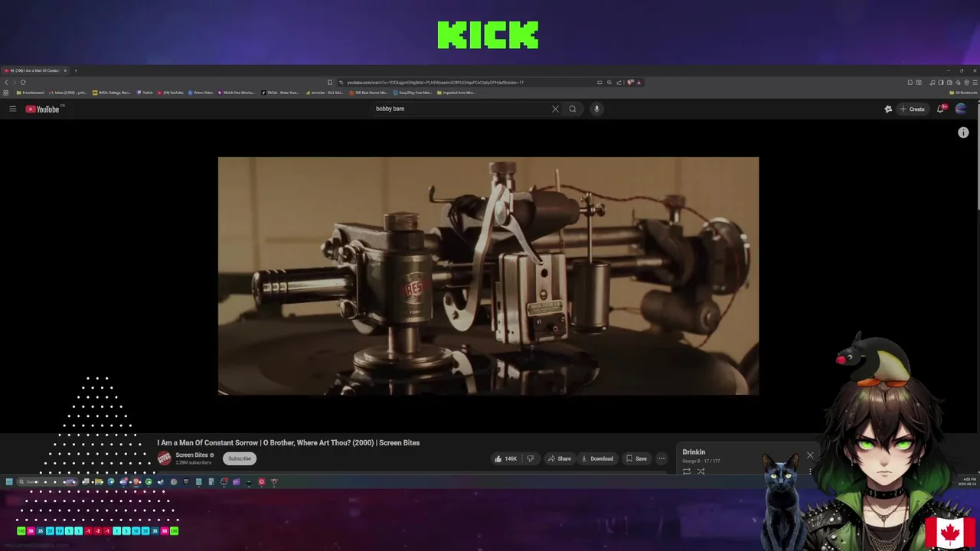Screen dimensions: 980x551
Task: Open the Screen Bites channel avatar
Action: 164,458
